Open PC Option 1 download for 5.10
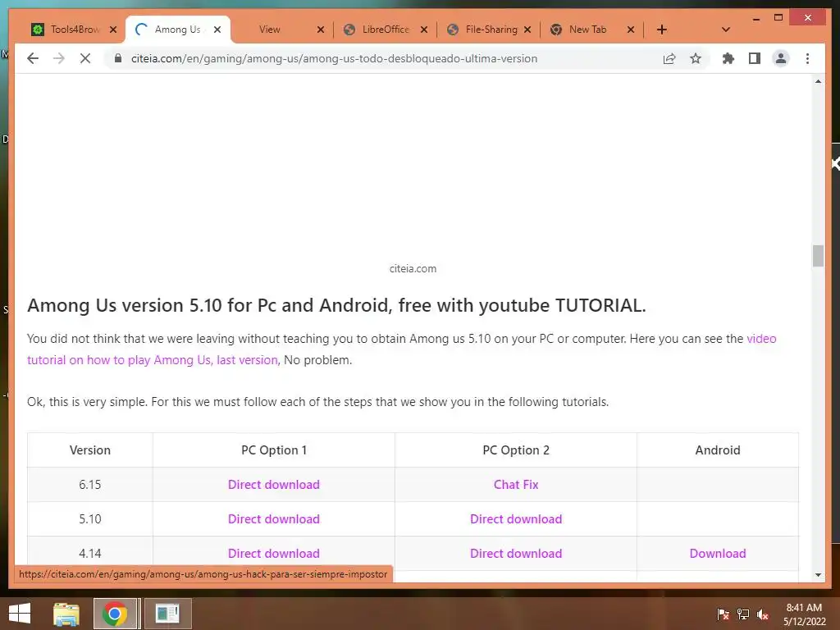Viewport: 840px width, 630px height. point(274,519)
